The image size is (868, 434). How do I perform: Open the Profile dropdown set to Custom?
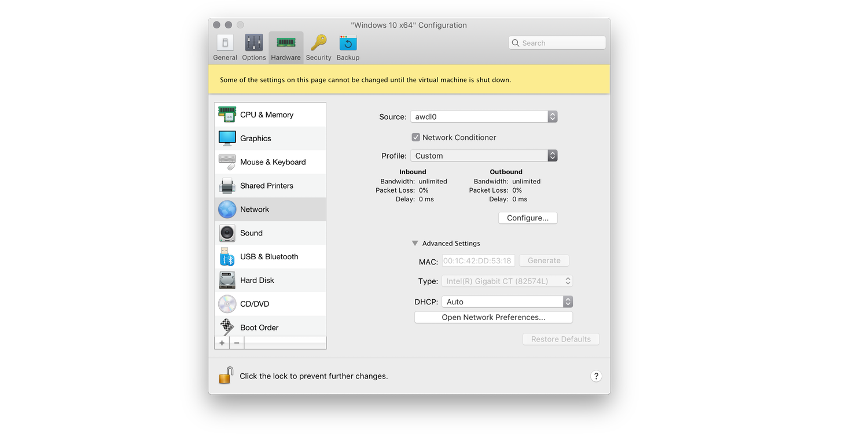click(483, 156)
